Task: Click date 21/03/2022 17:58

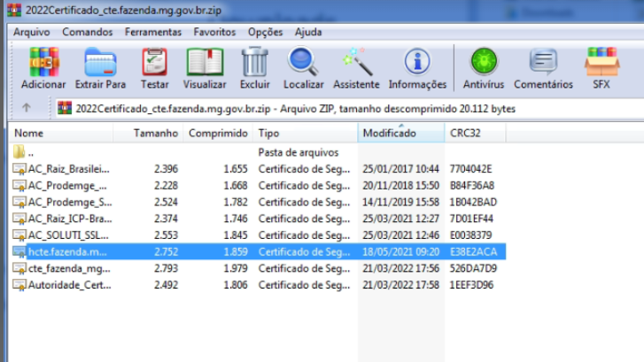Action: click(x=400, y=285)
